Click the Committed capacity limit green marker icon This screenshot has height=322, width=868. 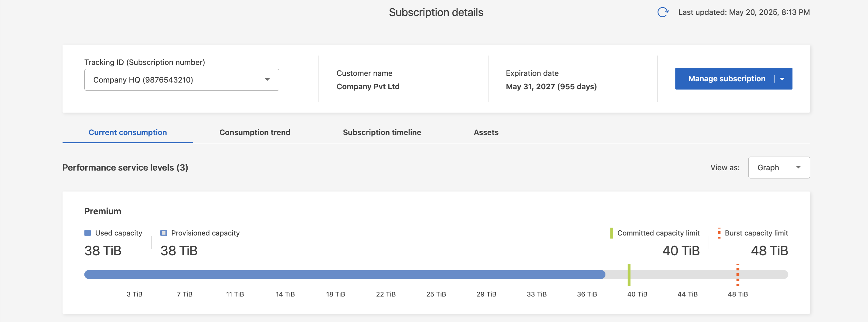611,233
